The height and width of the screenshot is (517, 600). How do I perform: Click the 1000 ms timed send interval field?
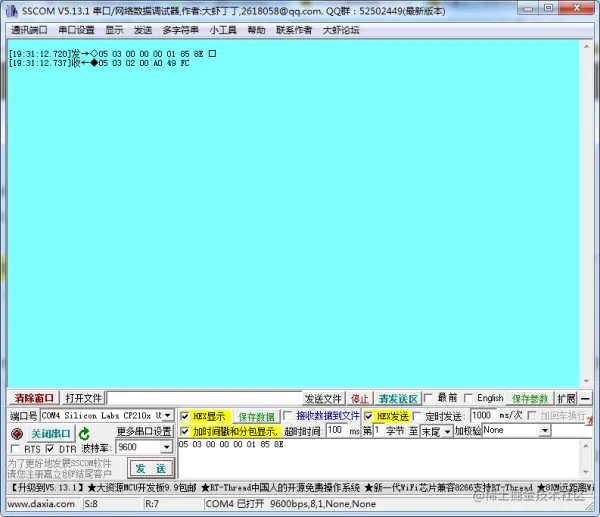pos(483,415)
